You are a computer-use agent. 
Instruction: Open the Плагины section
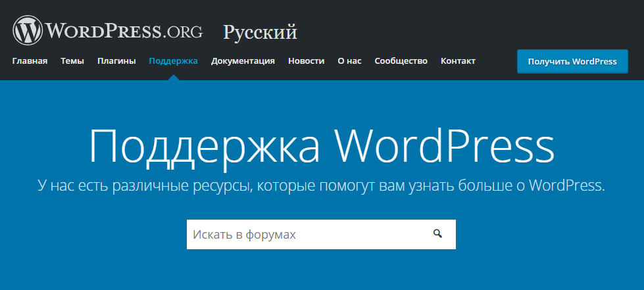coord(116,61)
